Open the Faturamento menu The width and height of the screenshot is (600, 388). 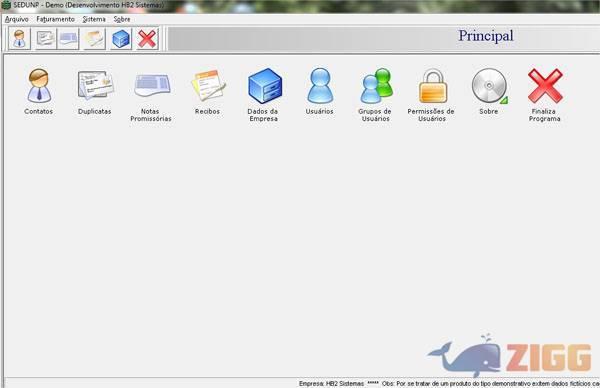click(55, 19)
